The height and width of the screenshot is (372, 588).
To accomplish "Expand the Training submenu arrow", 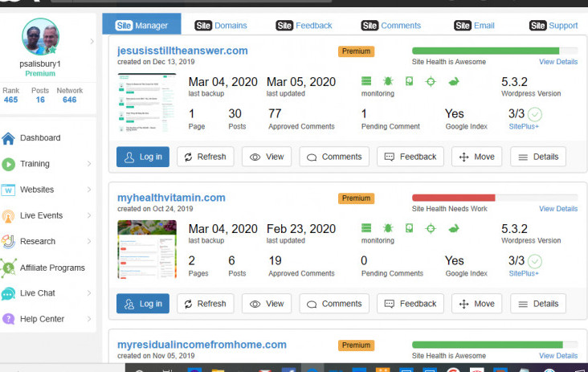I will coord(89,164).
